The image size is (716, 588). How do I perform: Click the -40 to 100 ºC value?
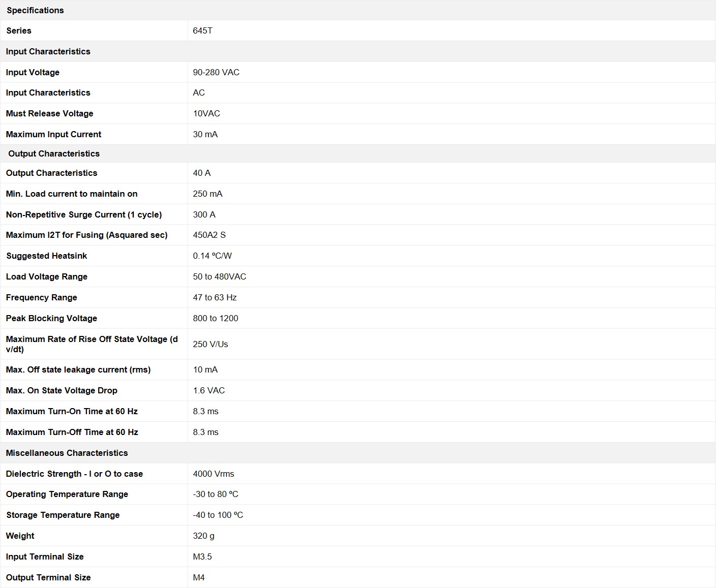coord(218,515)
